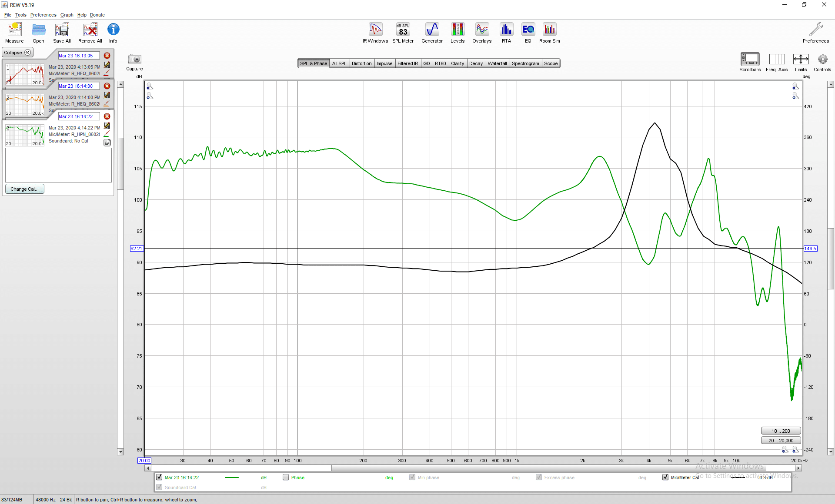Select the RT60 graph tab
835x504 pixels.
click(x=440, y=63)
